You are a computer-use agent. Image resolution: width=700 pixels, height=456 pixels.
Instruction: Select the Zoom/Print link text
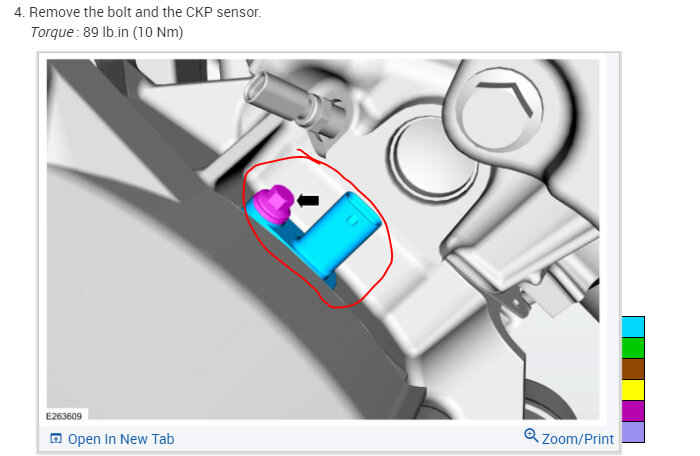[x=578, y=439]
